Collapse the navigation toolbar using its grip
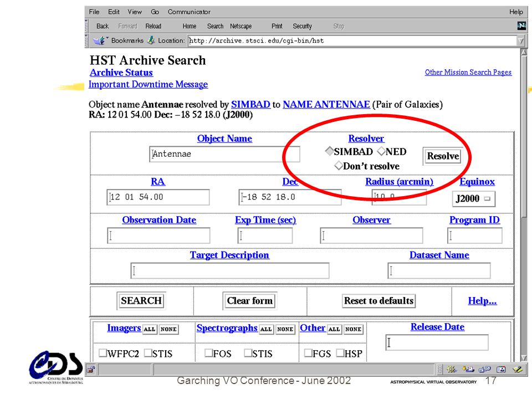 (86, 26)
